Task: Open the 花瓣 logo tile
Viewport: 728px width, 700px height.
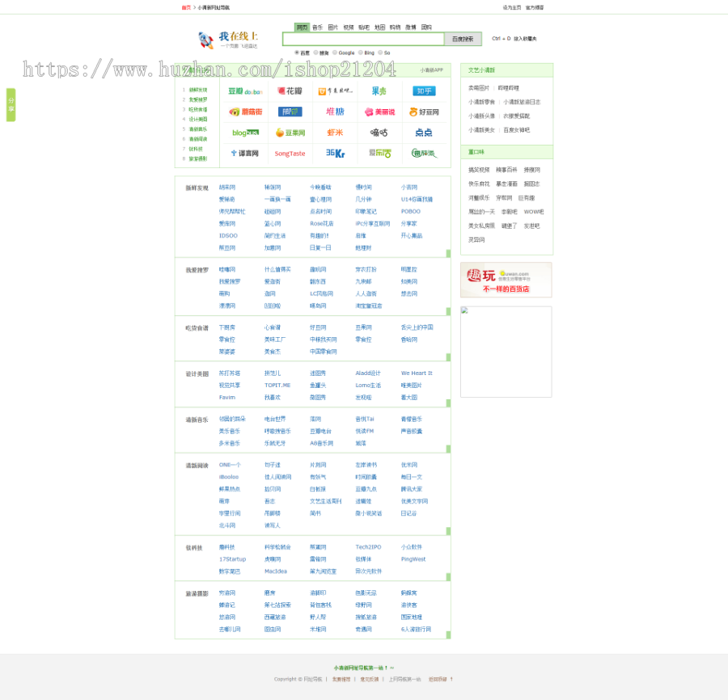Action: [x=290, y=91]
